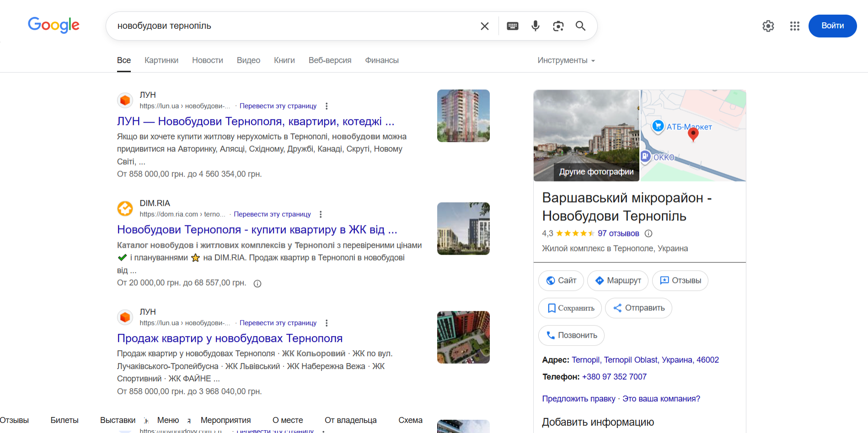This screenshot has height=433, width=868.
Task: Click the Мероприятия item in bottom bar
Action: pyautogui.click(x=225, y=421)
